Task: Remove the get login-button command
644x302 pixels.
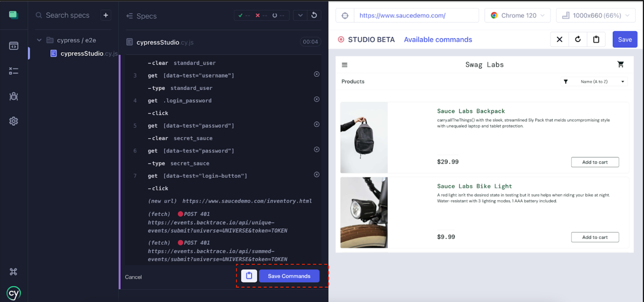Action: (317, 175)
